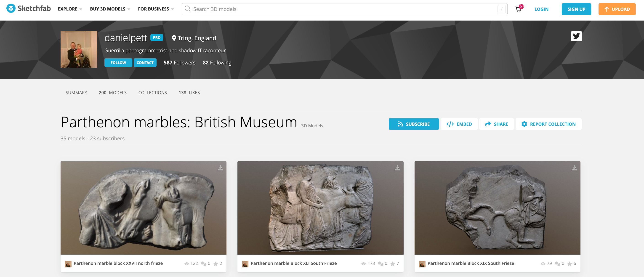
Task: Click the Login link
Action: pyautogui.click(x=541, y=9)
